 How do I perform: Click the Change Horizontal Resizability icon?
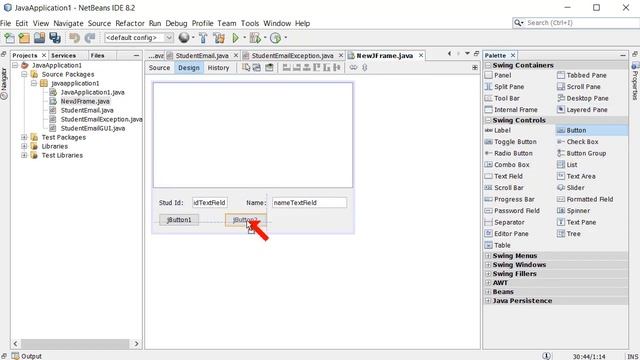353,67
